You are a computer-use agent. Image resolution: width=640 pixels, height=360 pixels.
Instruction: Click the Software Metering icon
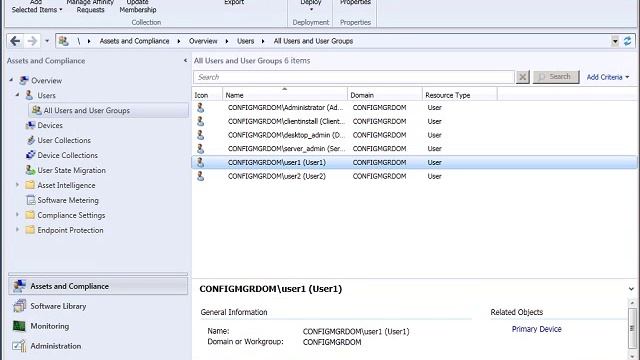[31, 200]
